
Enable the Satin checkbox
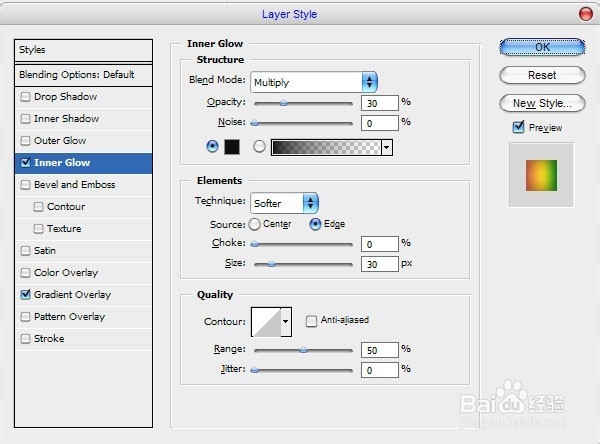[x=25, y=251]
